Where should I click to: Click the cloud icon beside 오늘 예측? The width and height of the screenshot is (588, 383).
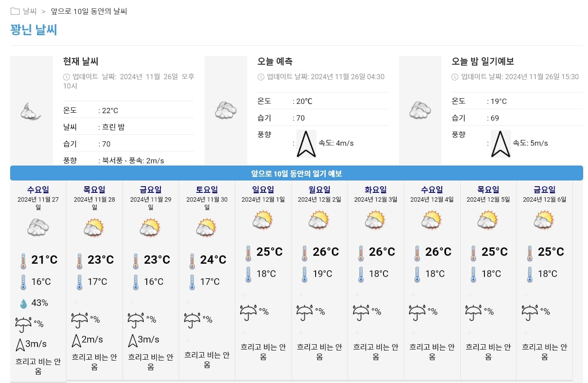pyautogui.click(x=226, y=110)
